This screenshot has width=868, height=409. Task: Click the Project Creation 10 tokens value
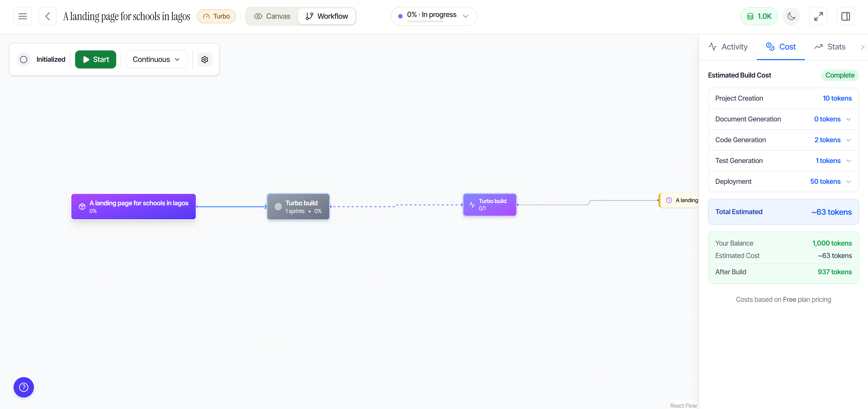point(837,98)
